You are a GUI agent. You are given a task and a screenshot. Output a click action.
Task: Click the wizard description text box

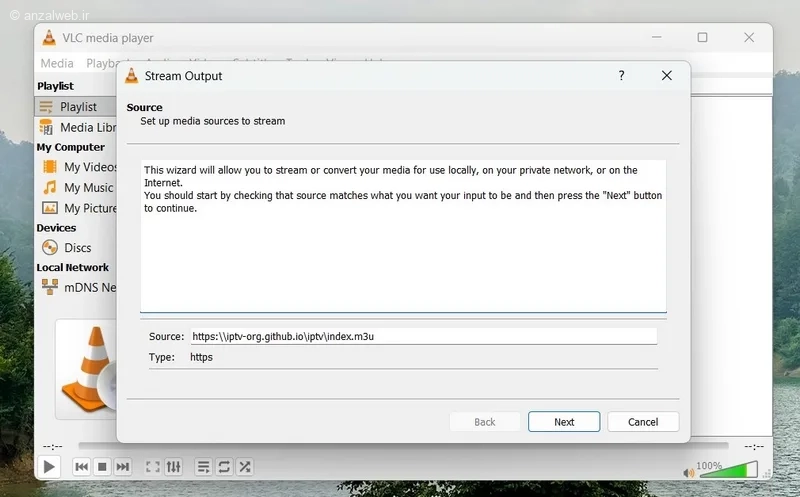[403, 236]
